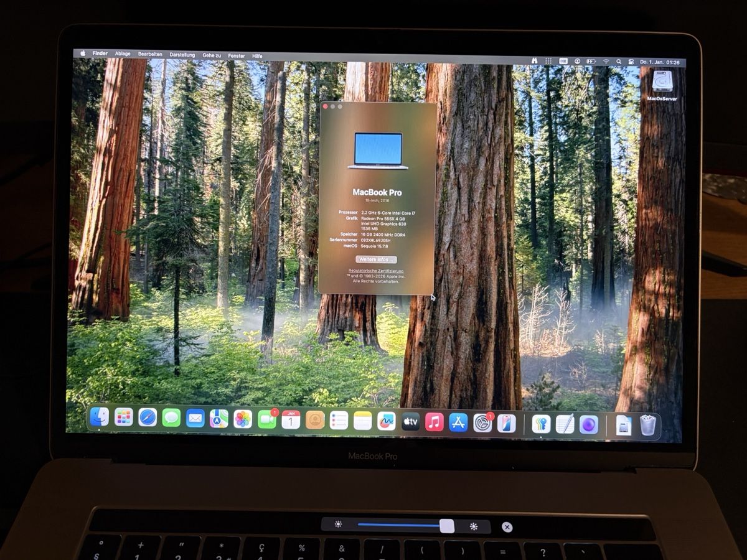
Task: Open the Bearbeiten menu
Action: tap(150, 54)
